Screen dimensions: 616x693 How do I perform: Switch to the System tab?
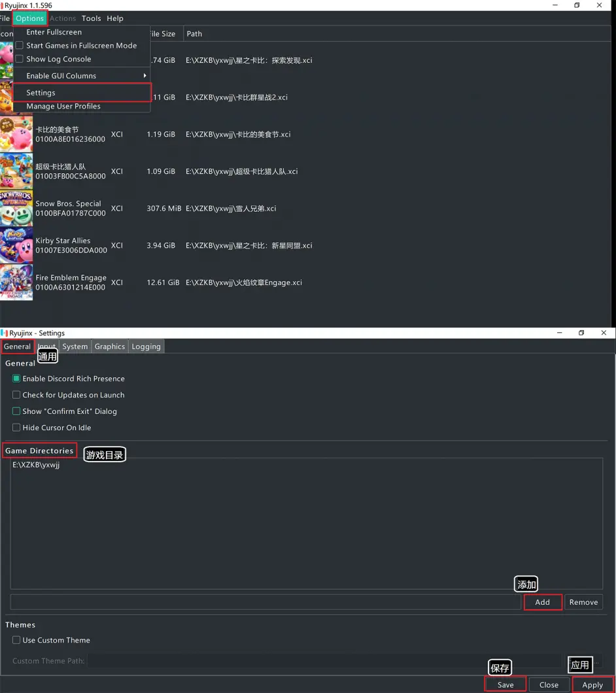click(75, 346)
